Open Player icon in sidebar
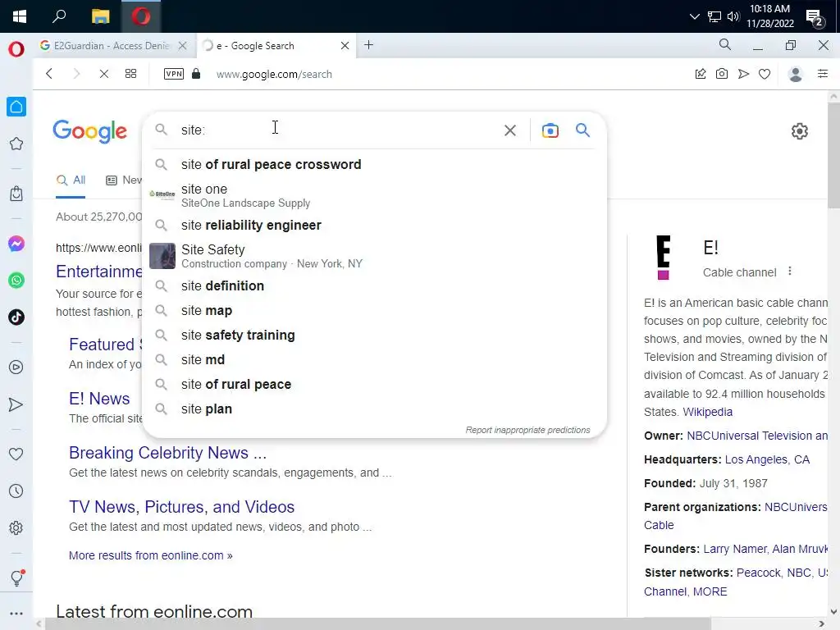Screen dimensions: 840x630 16,367
